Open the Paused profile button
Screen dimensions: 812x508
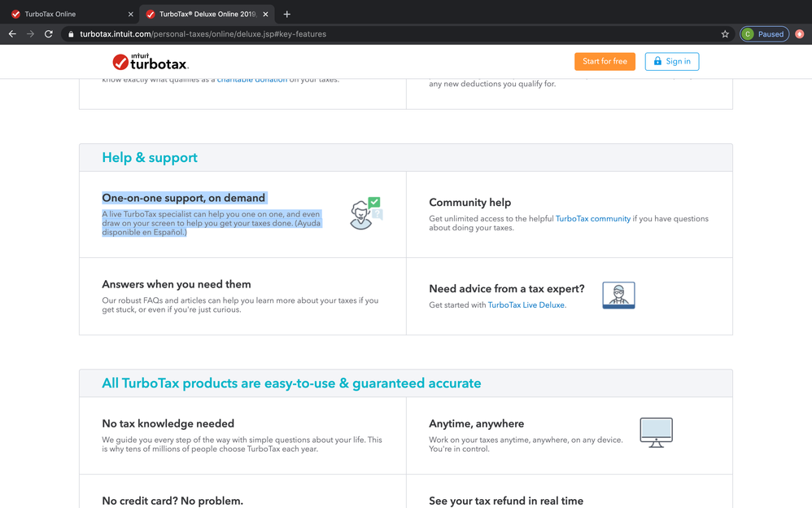tap(764, 34)
